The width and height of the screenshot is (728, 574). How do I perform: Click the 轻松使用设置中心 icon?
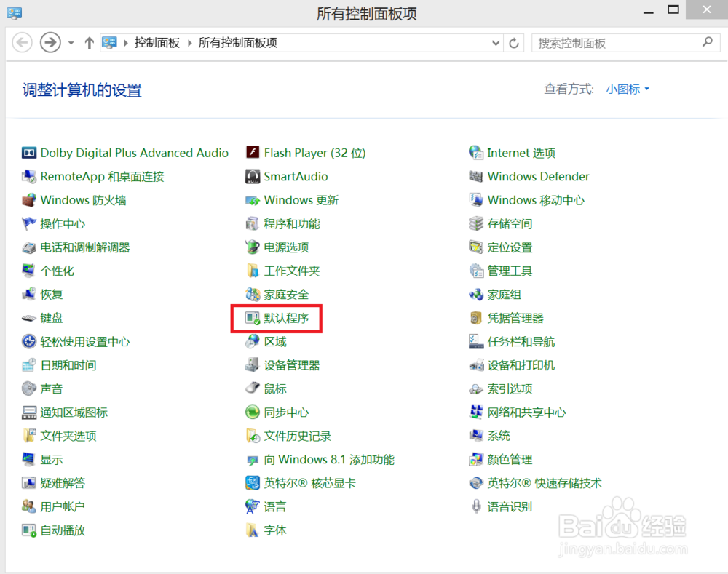29,341
